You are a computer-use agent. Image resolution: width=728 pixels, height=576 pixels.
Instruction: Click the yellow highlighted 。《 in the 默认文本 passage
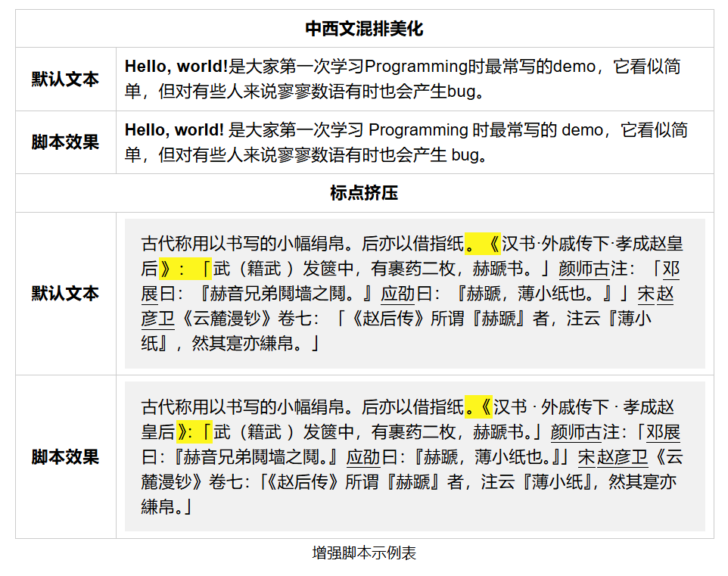click(x=482, y=244)
